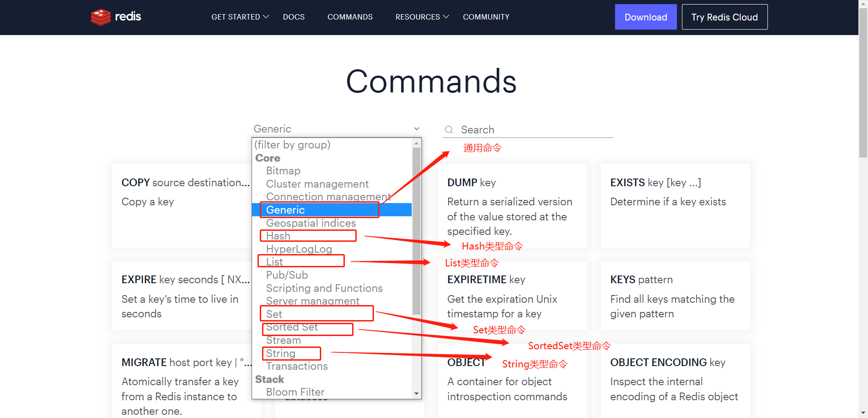Open the Docs page

294,17
